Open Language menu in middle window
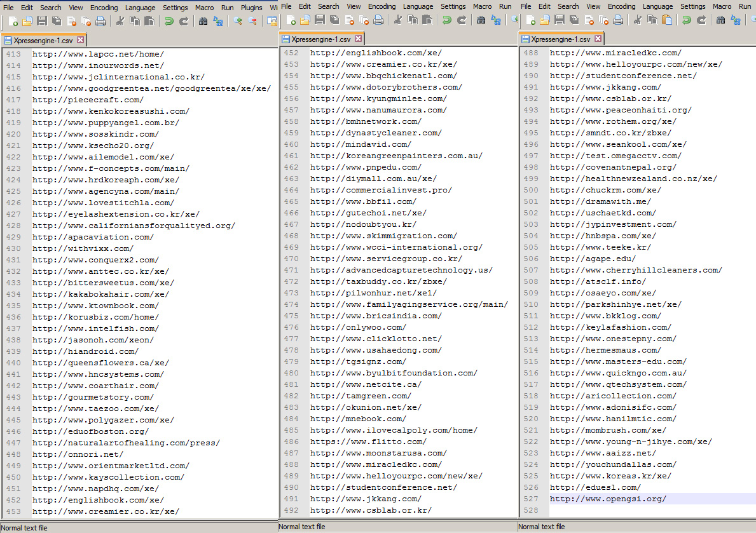 pyautogui.click(x=418, y=6)
